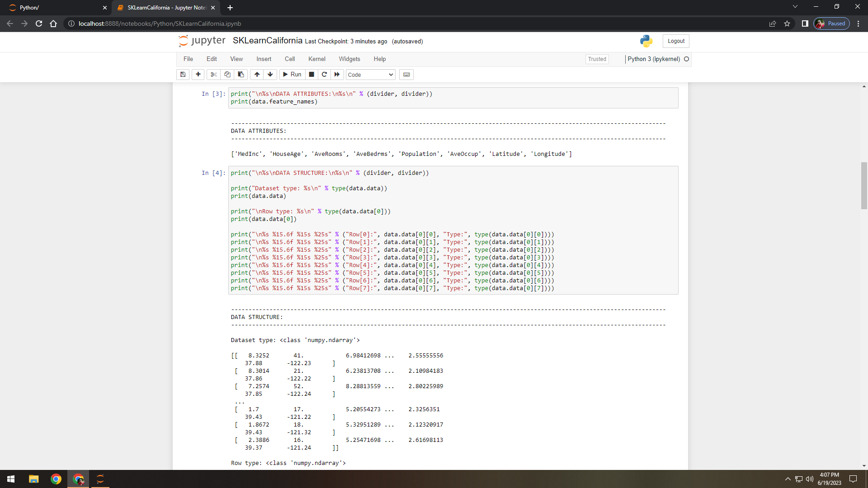The width and height of the screenshot is (868, 488).
Task: Open the command palette keyboard icon
Action: pyautogui.click(x=406, y=75)
